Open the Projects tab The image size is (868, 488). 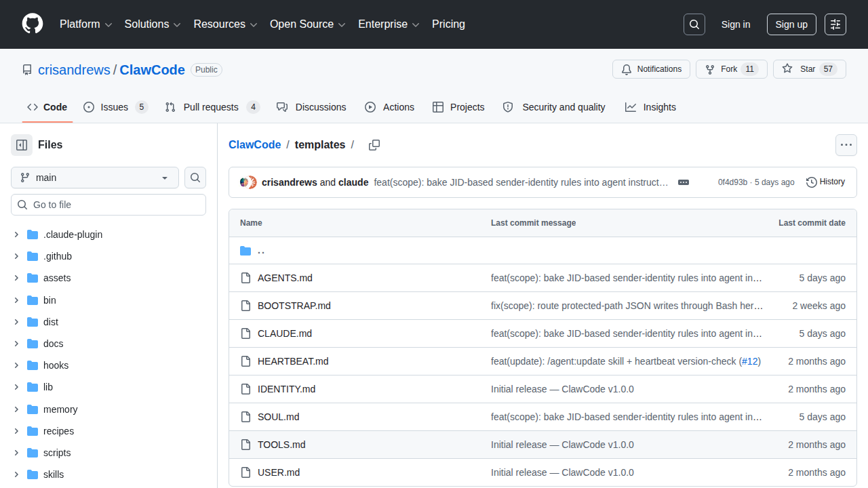pyautogui.click(x=458, y=107)
